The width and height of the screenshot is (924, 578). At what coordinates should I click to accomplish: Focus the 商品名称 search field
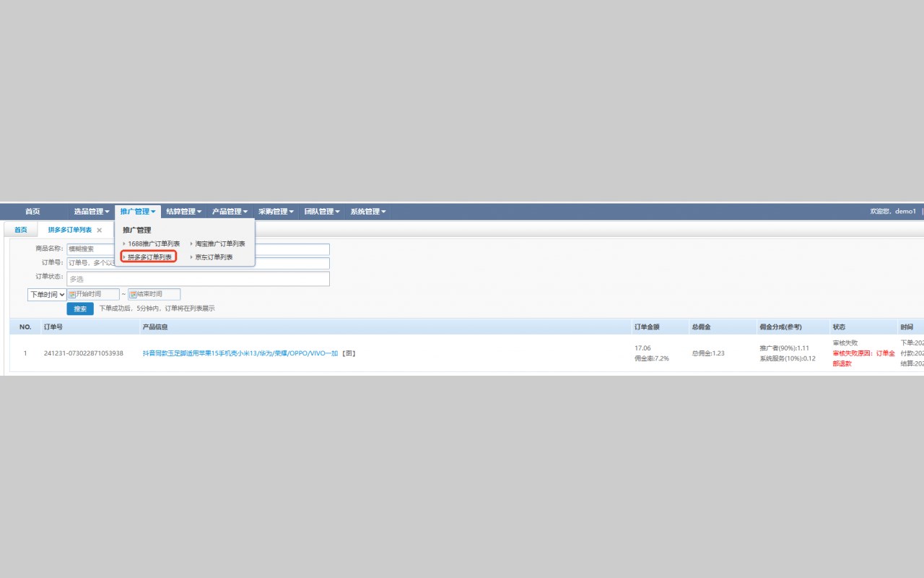pos(198,249)
